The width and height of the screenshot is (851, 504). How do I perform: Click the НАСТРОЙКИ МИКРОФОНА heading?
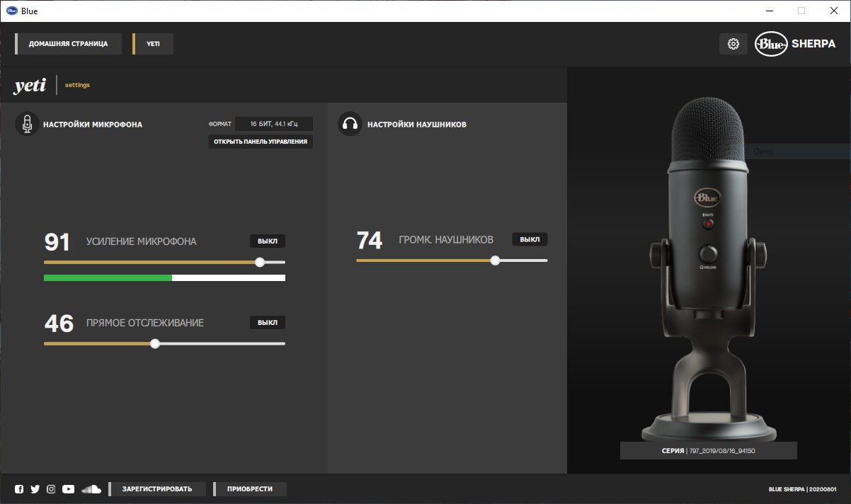pyautogui.click(x=93, y=125)
